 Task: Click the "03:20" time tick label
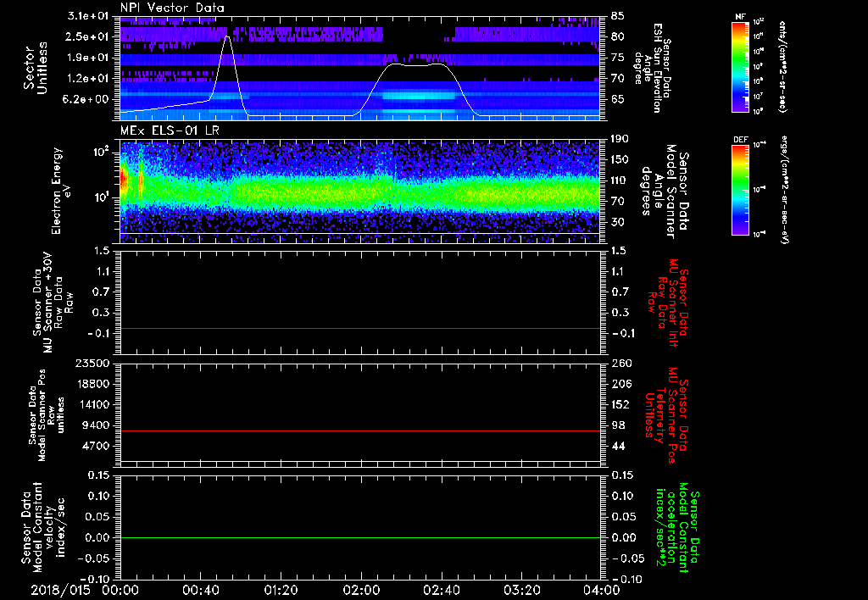click(x=521, y=590)
